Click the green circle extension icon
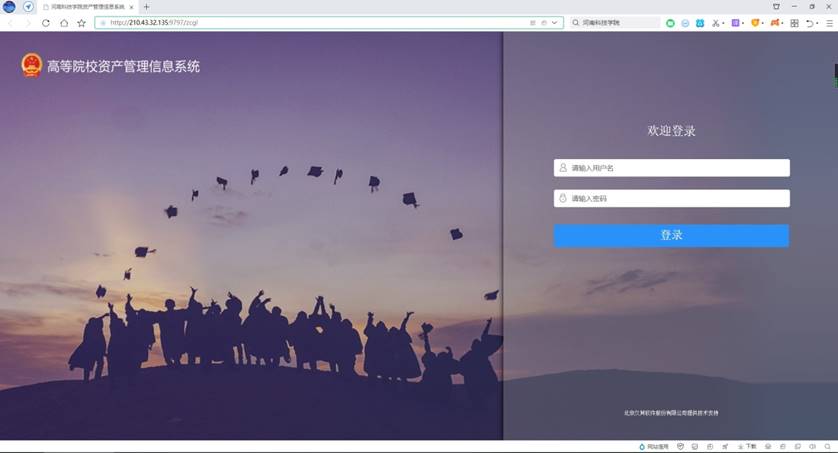 (670, 23)
